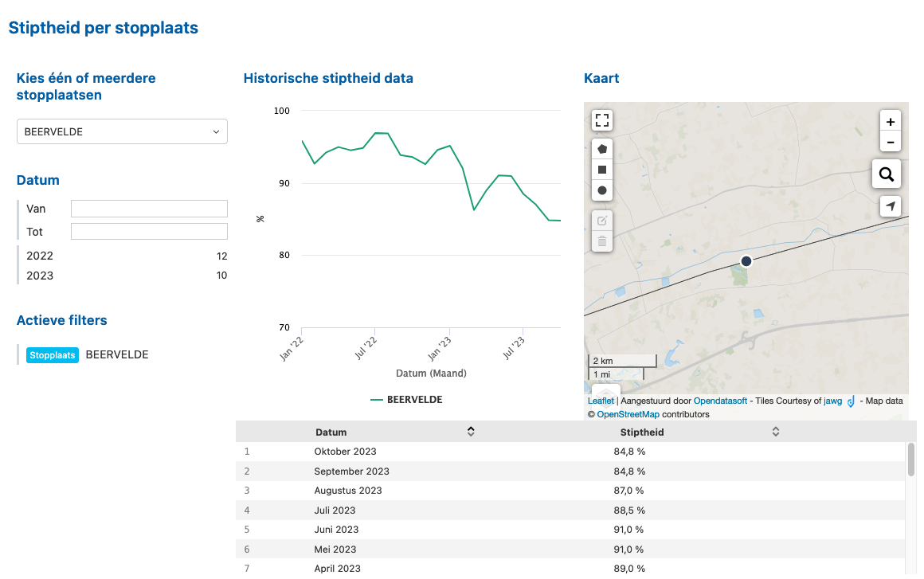
Task: Open the BEERVELDE stopplaats dropdown
Action: (x=122, y=132)
